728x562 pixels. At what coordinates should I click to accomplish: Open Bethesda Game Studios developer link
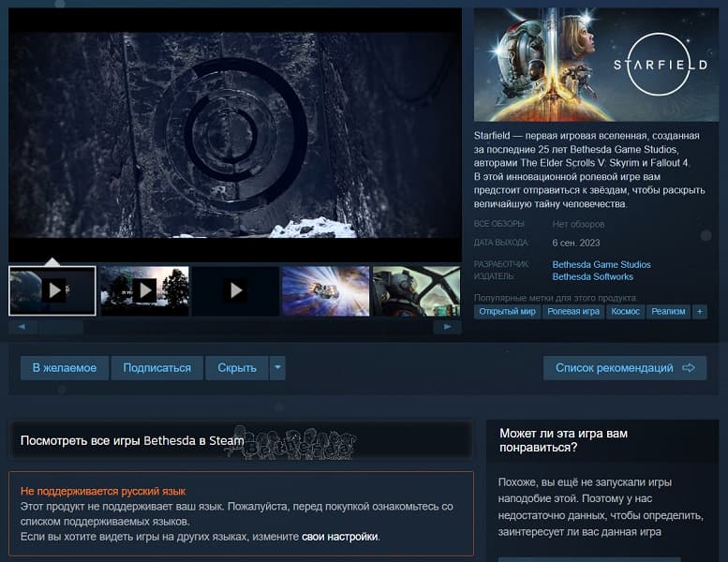(x=602, y=264)
